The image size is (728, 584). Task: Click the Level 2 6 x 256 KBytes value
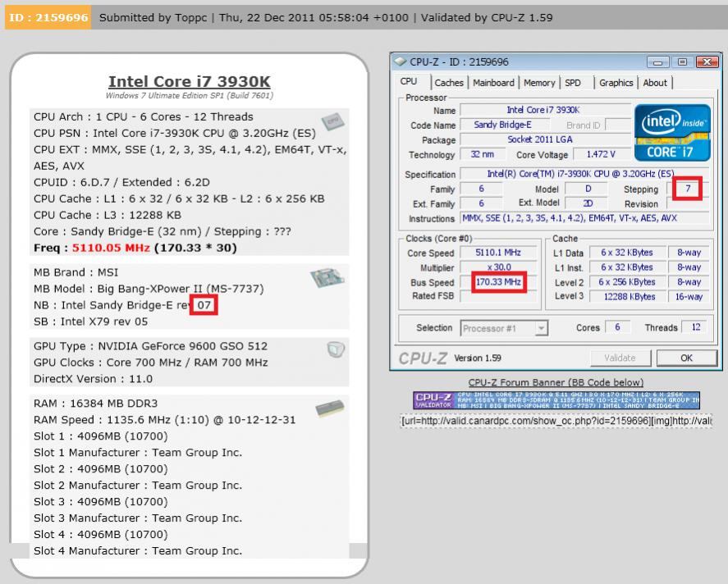[627, 282]
